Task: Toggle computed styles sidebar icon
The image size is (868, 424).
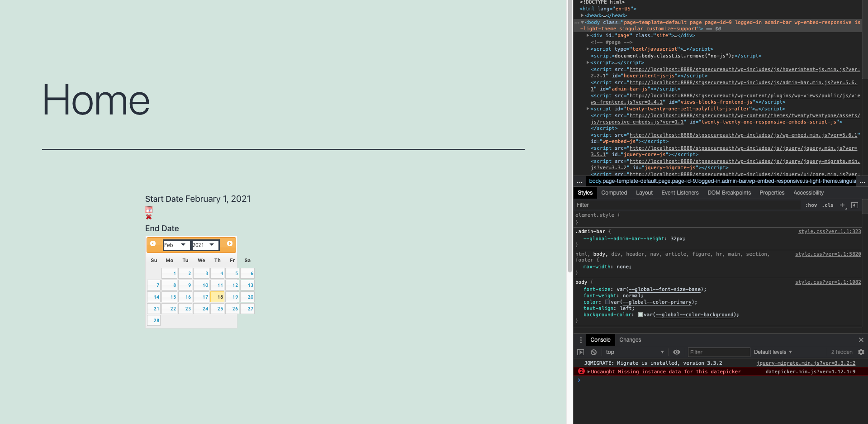Action: (854, 205)
